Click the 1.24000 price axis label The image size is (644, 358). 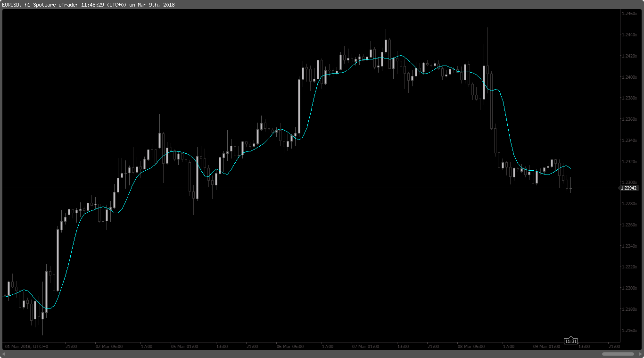[x=629, y=77]
